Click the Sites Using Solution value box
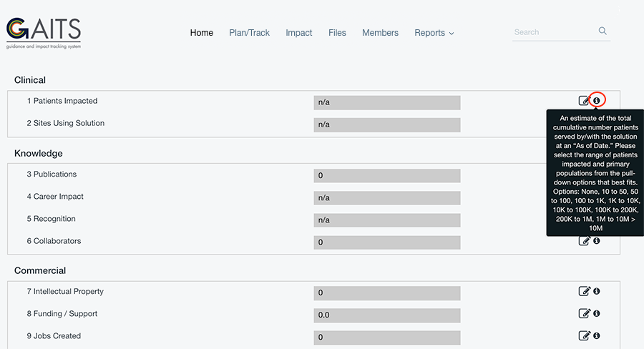The height and width of the screenshot is (349, 644). 387,125
